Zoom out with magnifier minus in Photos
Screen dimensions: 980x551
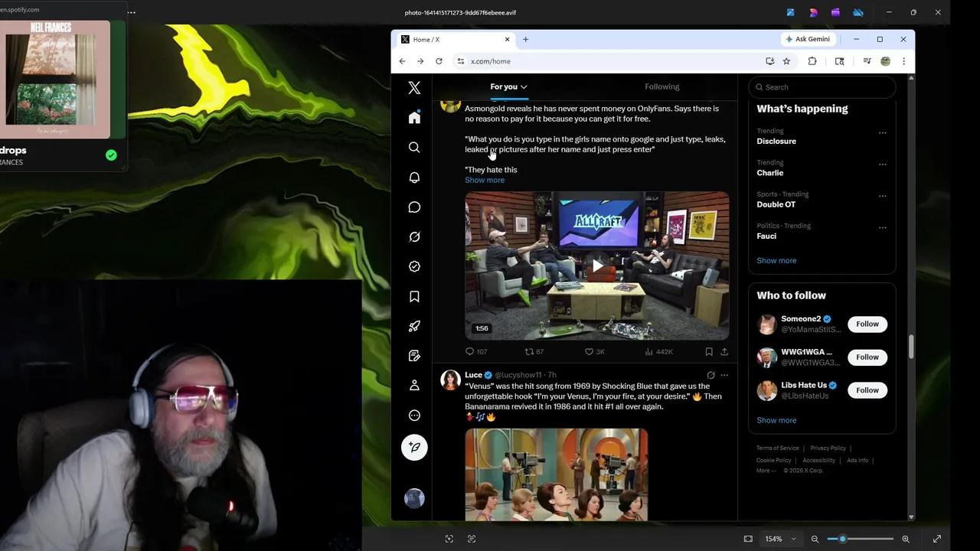tap(815, 539)
